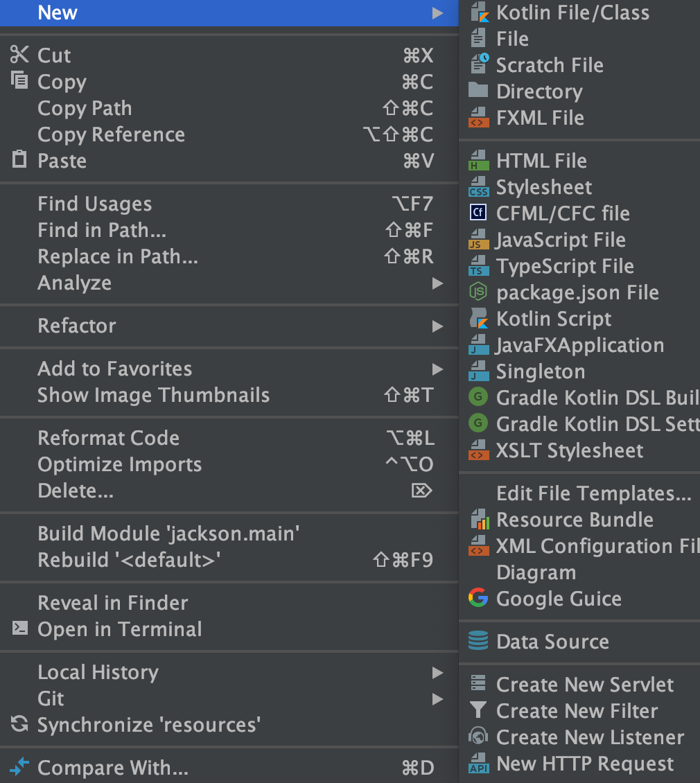Expand the Git submenu arrow

tap(438, 699)
